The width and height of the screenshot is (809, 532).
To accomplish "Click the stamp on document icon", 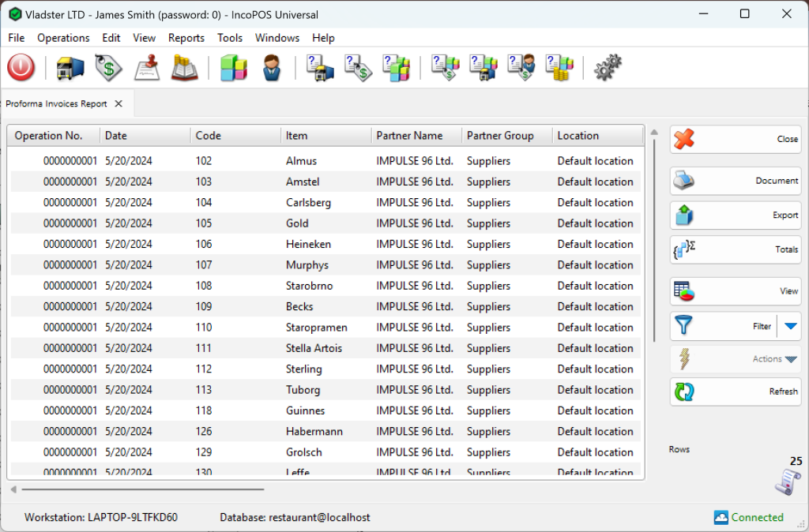I will [147, 68].
